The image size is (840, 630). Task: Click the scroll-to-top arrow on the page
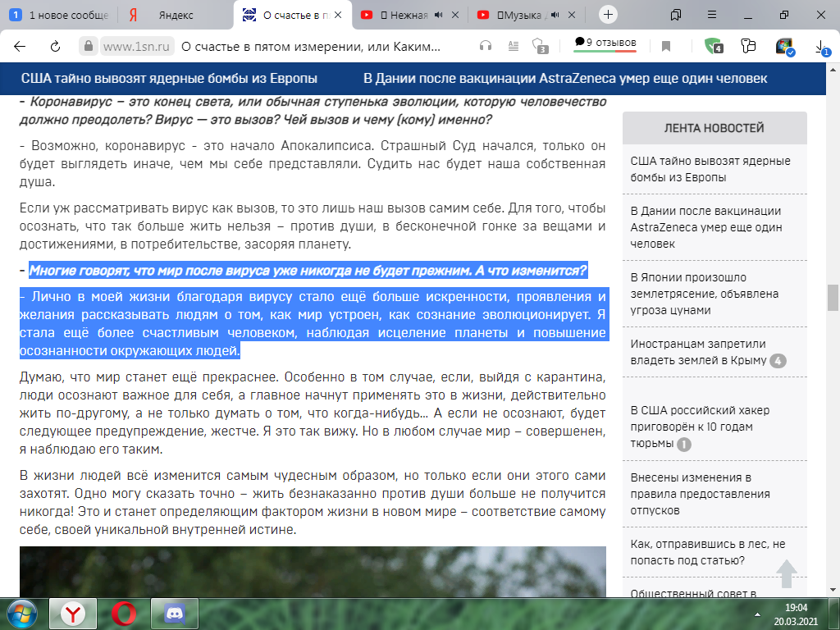pos(787,573)
